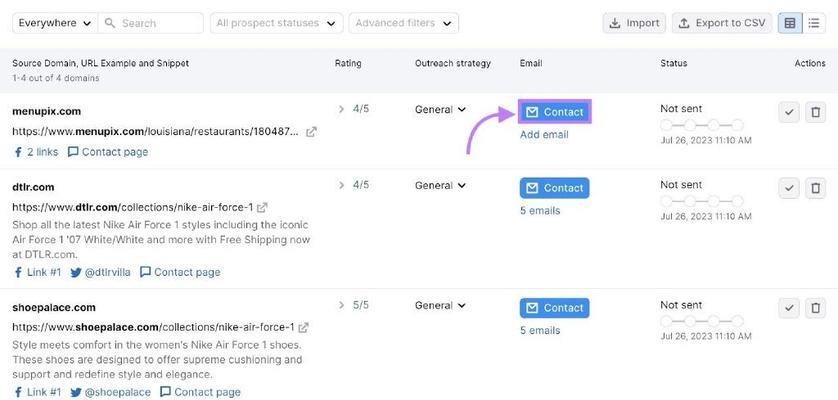This screenshot has height=400, width=838.
Task: Click Export to CSV button
Action: click(722, 23)
